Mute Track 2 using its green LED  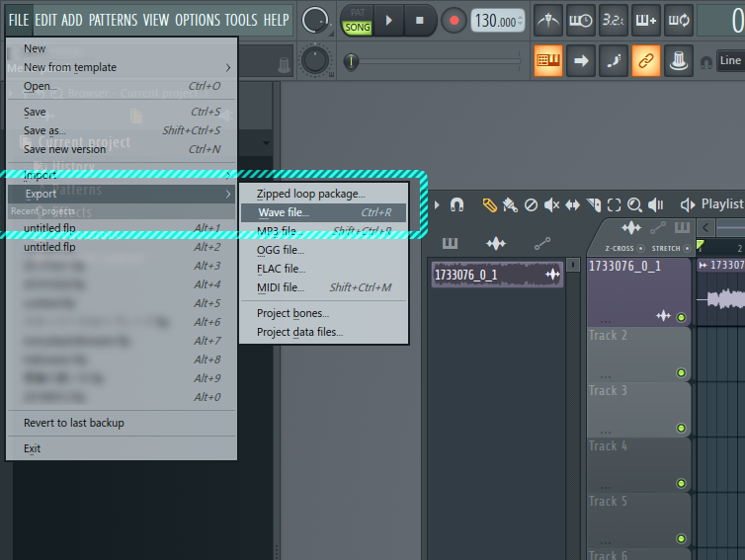point(681,373)
